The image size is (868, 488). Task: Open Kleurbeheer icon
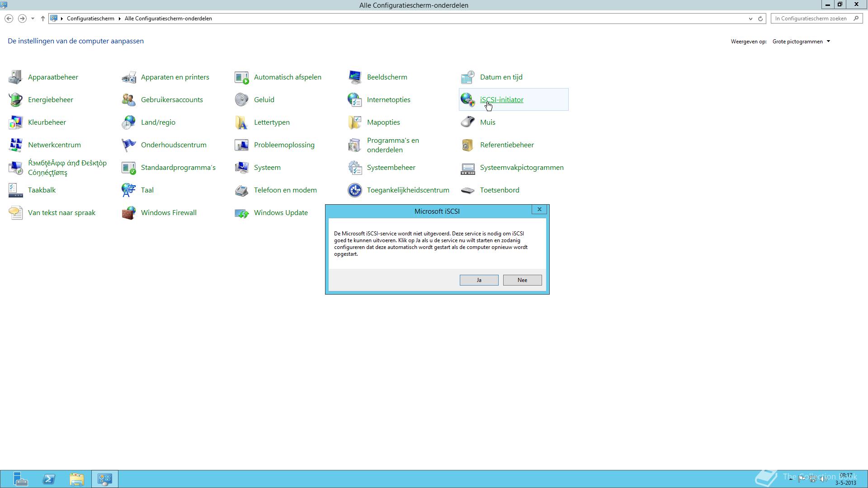click(x=15, y=122)
